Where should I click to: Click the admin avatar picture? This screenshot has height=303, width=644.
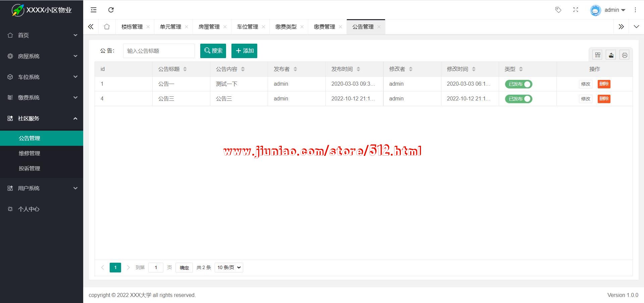(595, 10)
